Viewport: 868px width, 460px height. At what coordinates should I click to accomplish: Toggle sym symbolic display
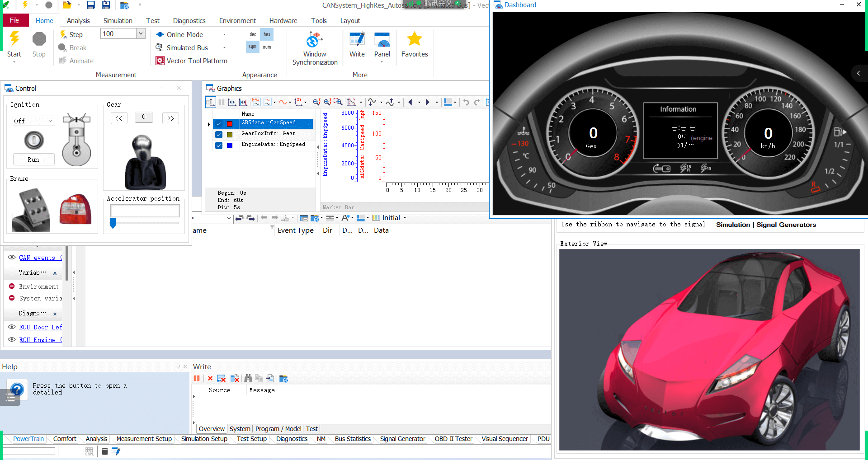coord(253,47)
